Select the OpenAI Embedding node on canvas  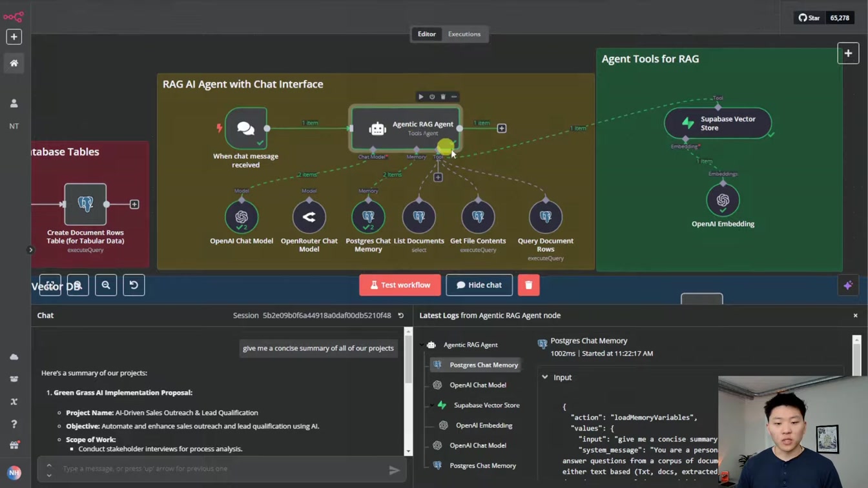[723, 200]
